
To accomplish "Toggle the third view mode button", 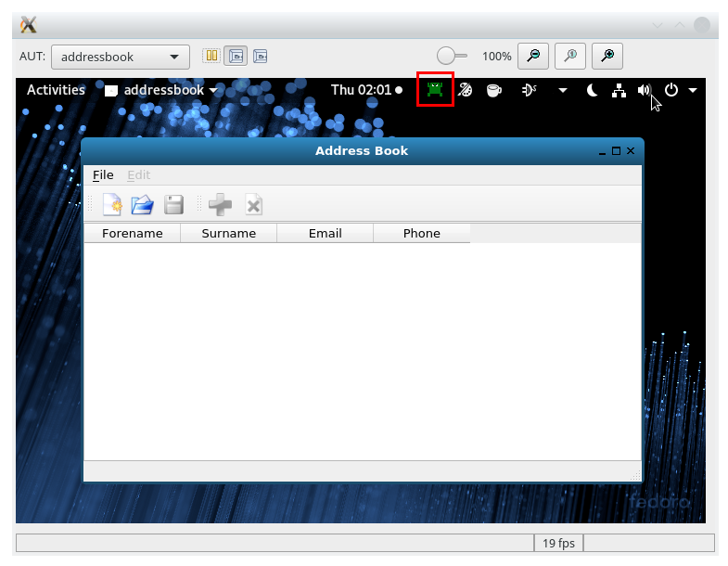I will [260, 57].
